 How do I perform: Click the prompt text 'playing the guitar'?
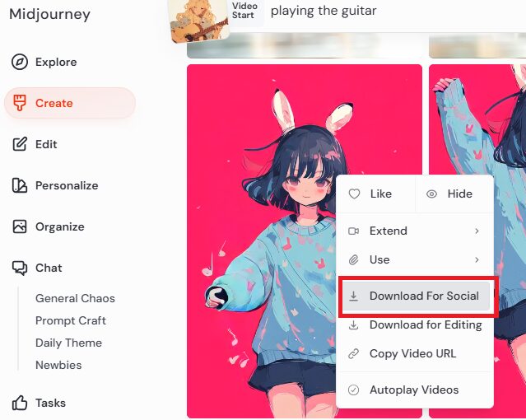pos(324,11)
